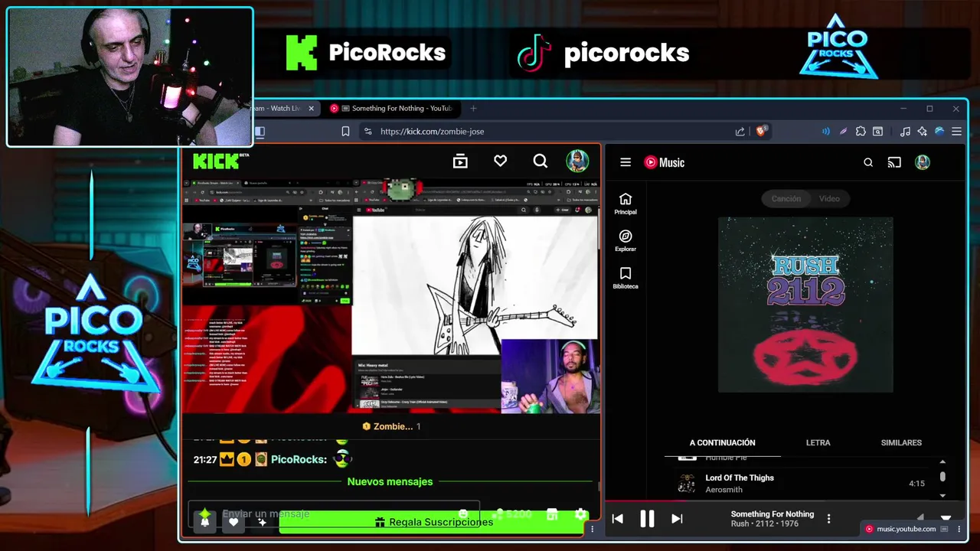The width and height of the screenshot is (980, 551).
Task: Search in YouTube Music
Action: pyautogui.click(x=868, y=162)
